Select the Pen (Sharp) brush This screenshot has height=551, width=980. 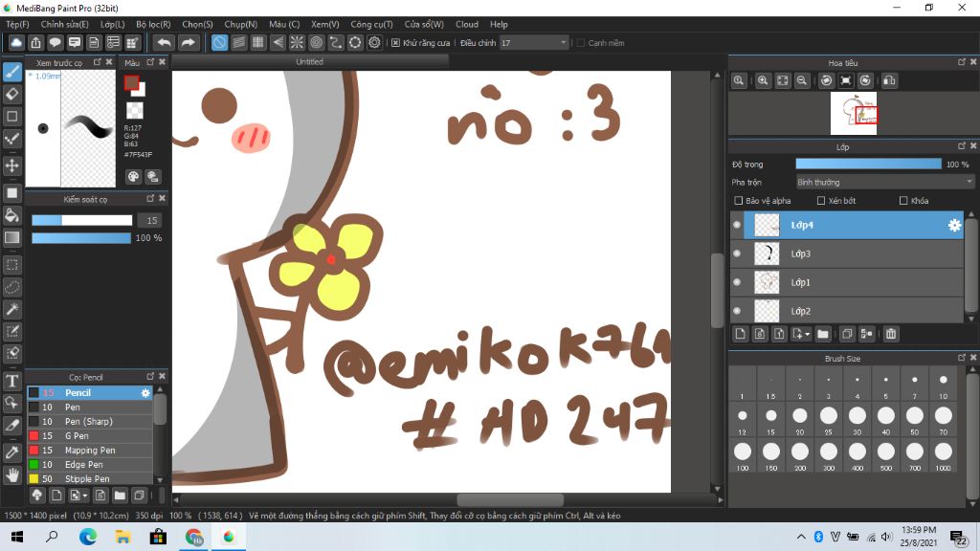click(x=89, y=422)
